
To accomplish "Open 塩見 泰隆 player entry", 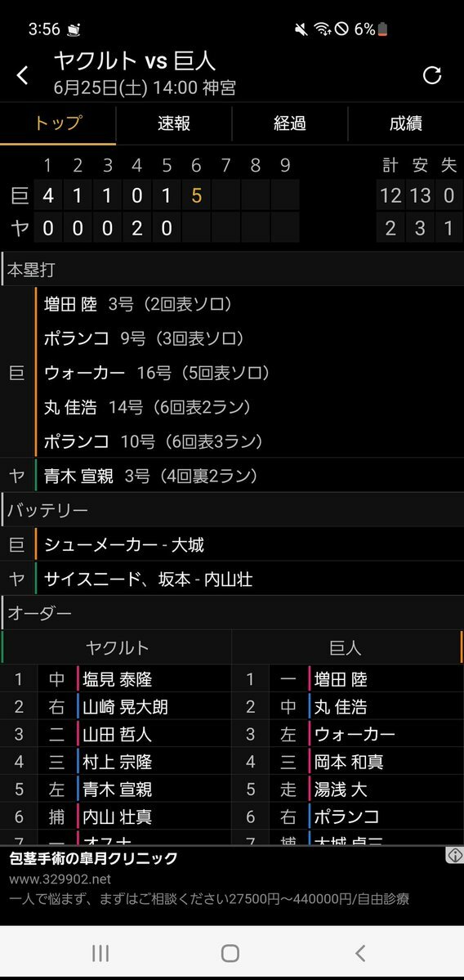I will point(118,678).
